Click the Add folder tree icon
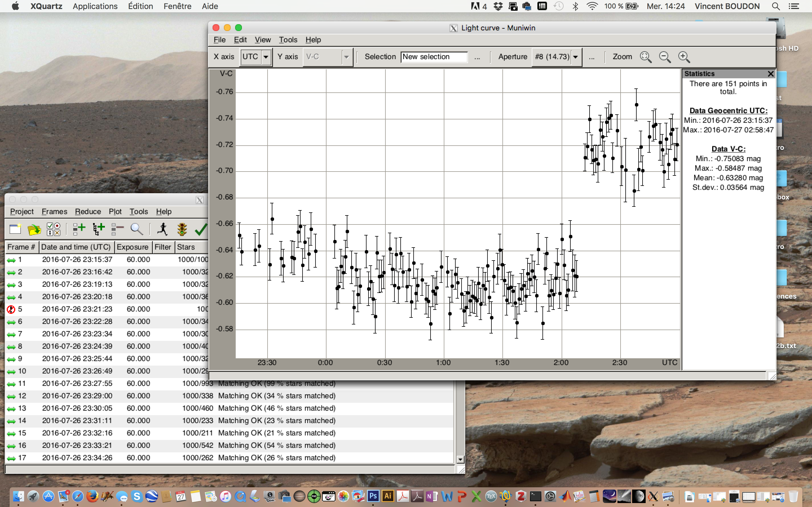 tap(99, 229)
